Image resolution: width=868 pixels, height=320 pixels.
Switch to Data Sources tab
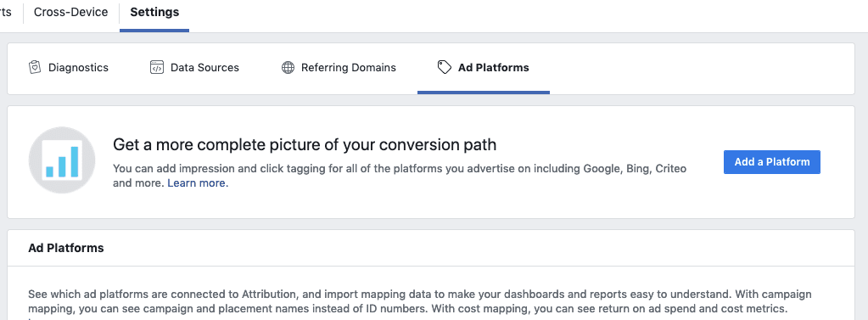[194, 68]
